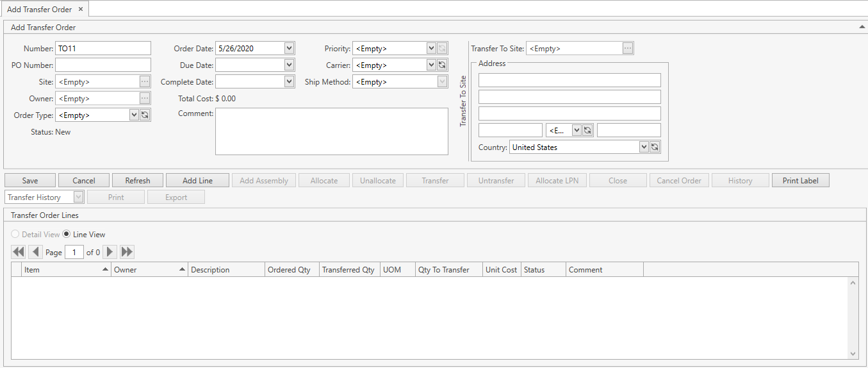Click the Site lookup ellipsis button

[145, 81]
